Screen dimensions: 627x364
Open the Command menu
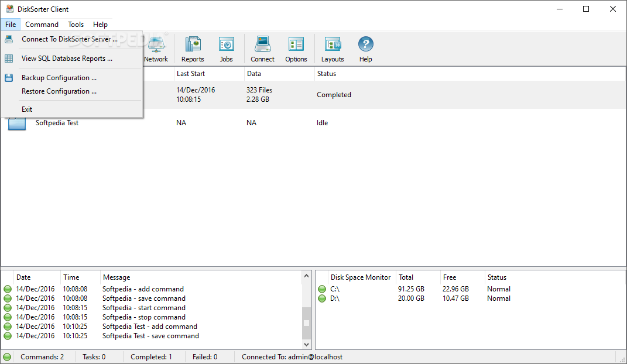[x=42, y=25]
